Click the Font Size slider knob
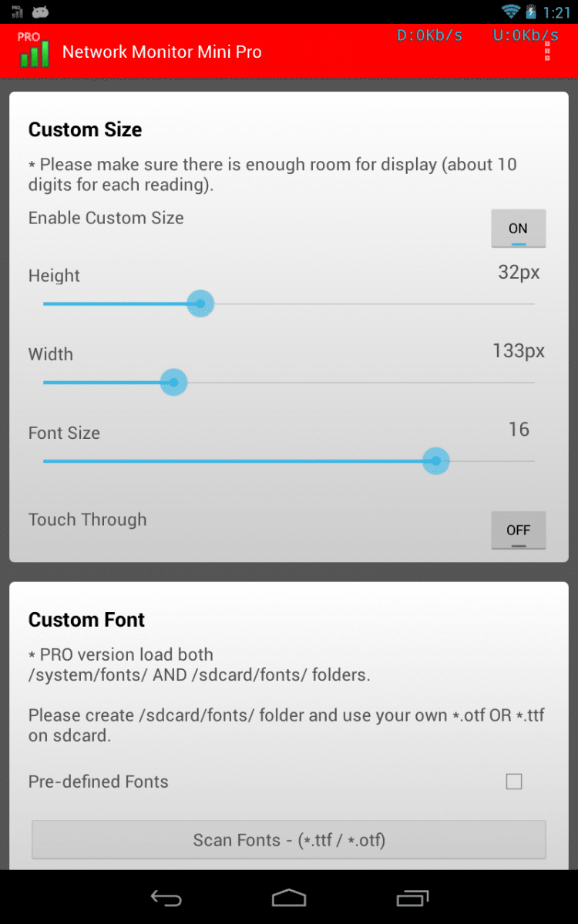Viewport: 578px width, 924px height. point(436,461)
